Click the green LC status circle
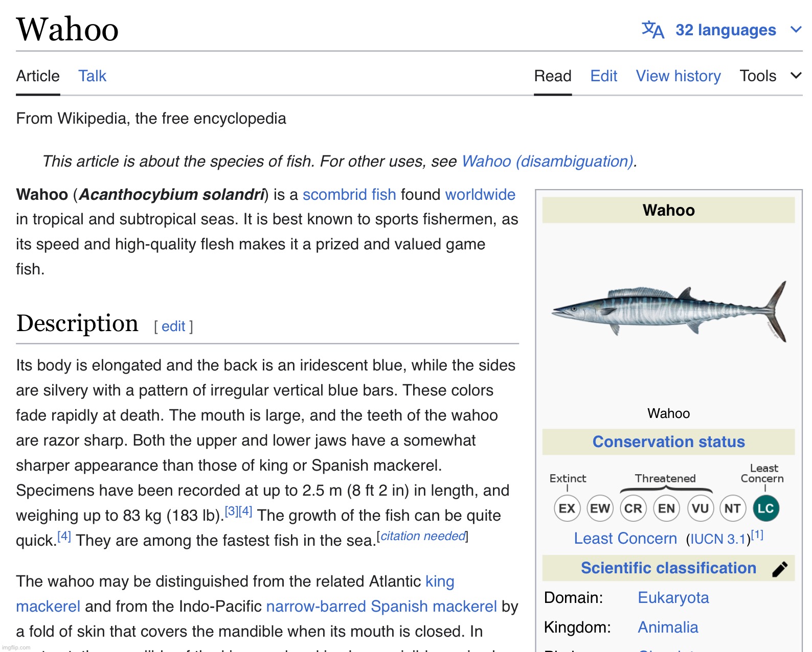This screenshot has width=812, height=652. click(766, 508)
